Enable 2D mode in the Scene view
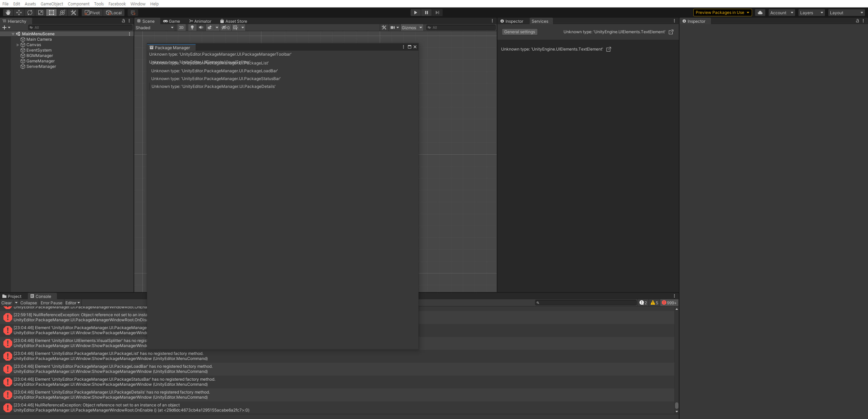The height and width of the screenshot is (419, 868). [181, 27]
